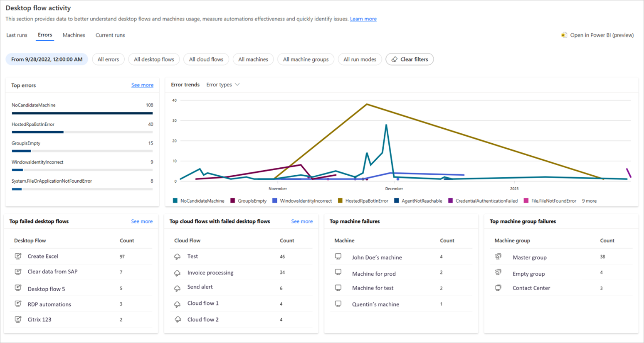Click the machine icon beside John Doe's machine
The image size is (644, 343).
point(337,257)
